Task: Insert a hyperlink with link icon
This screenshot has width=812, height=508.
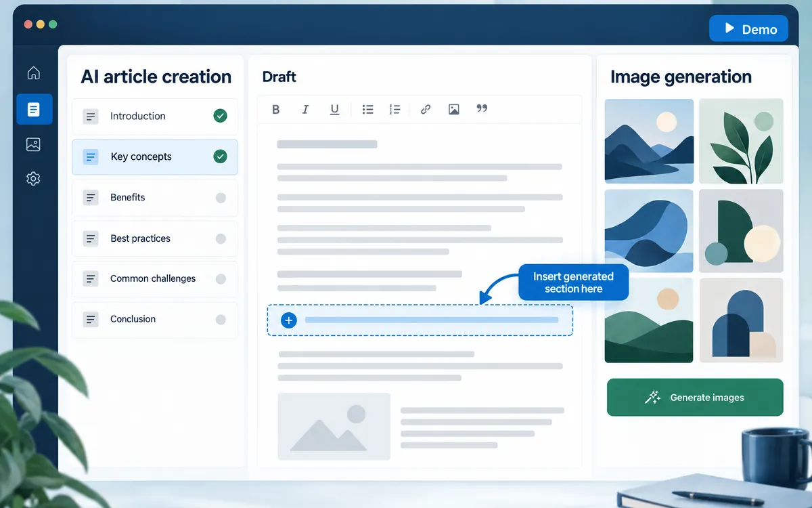Action: pyautogui.click(x=426, y=109)
